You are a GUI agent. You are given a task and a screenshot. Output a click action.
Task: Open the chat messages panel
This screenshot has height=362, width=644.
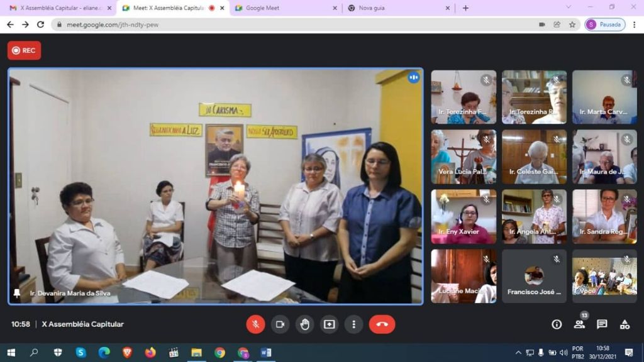coord(602,324)
